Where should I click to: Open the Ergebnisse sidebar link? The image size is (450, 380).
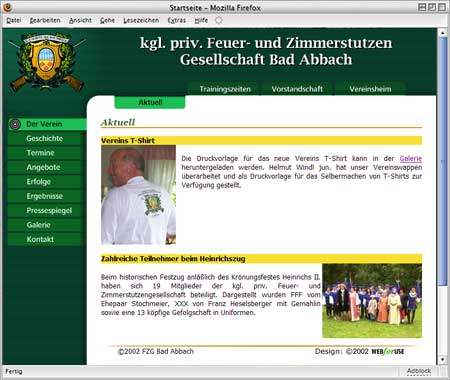coord(44,196)
